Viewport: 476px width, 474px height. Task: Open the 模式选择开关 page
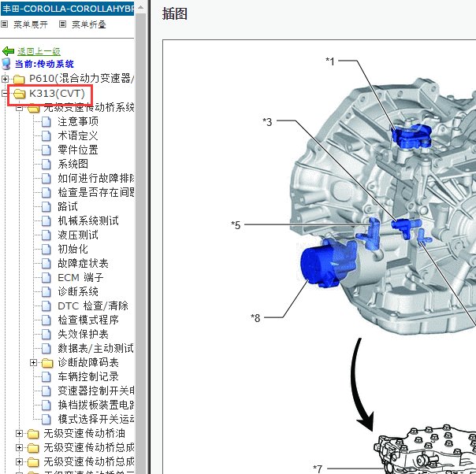(x=95, y=419)
